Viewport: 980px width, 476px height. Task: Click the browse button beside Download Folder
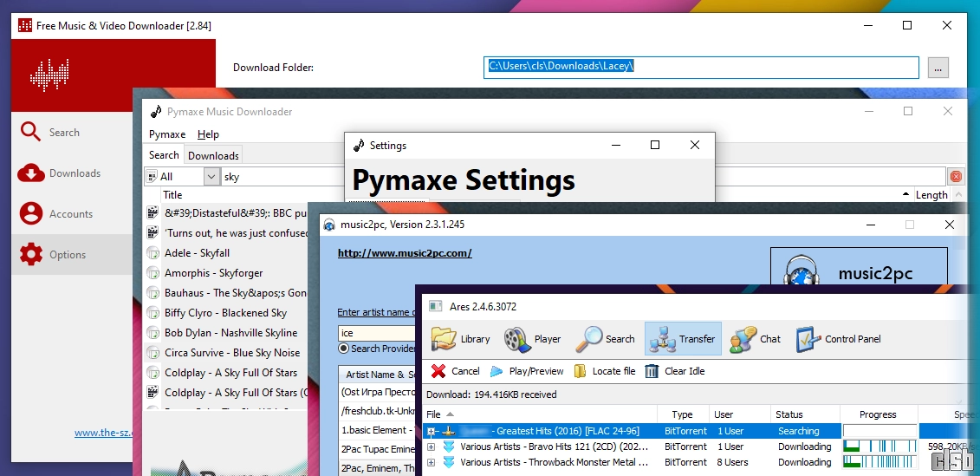pos(938,68)
